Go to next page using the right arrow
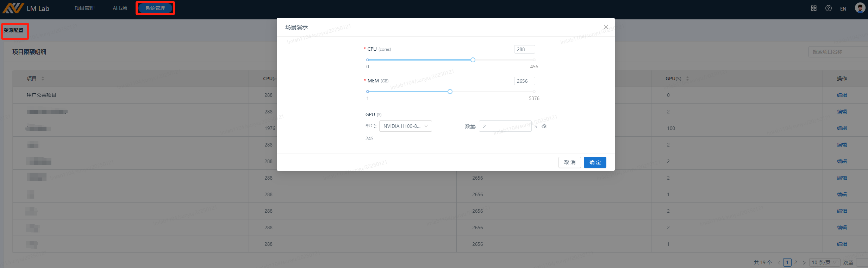Screen dimensions: 868x268 pos(804,262)
